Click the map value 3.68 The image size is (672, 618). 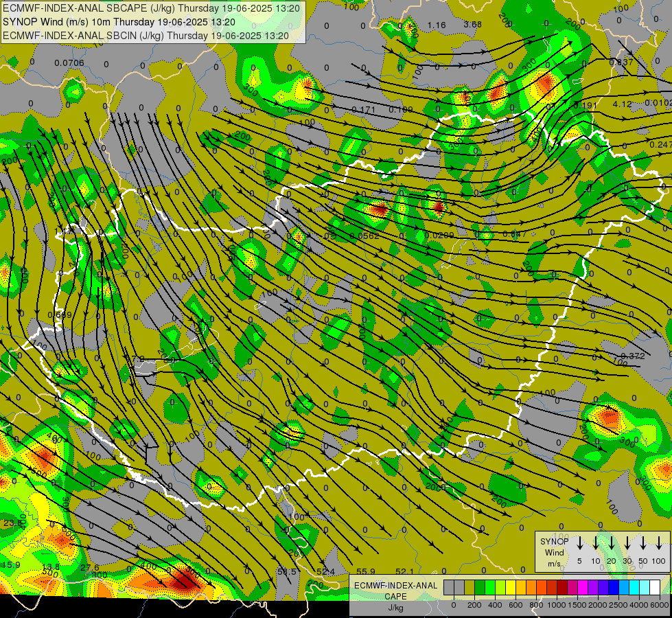tap(472, 25)
